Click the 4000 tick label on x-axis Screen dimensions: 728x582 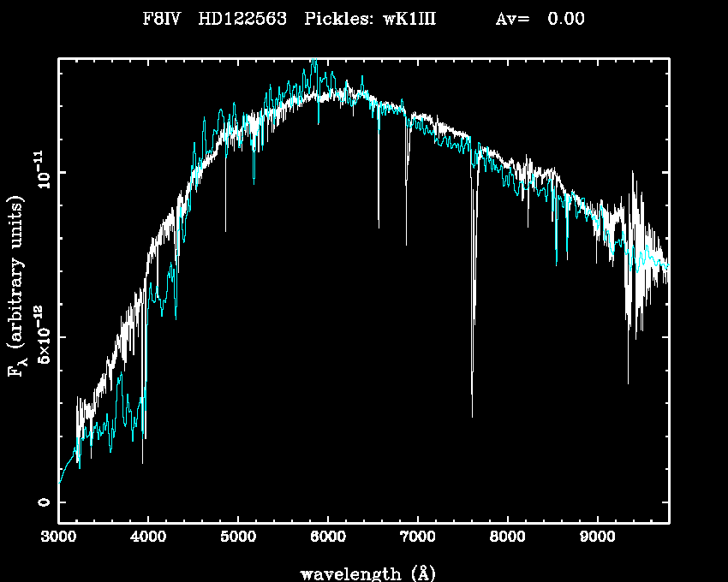coord(148,538)
